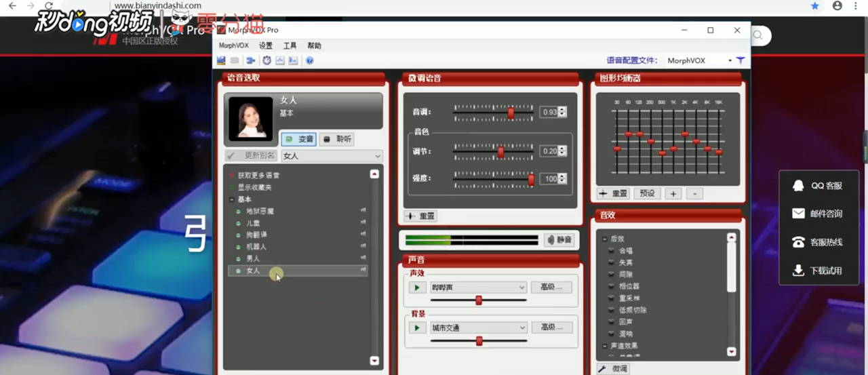Click voice list scroll-down arrow

374,360
